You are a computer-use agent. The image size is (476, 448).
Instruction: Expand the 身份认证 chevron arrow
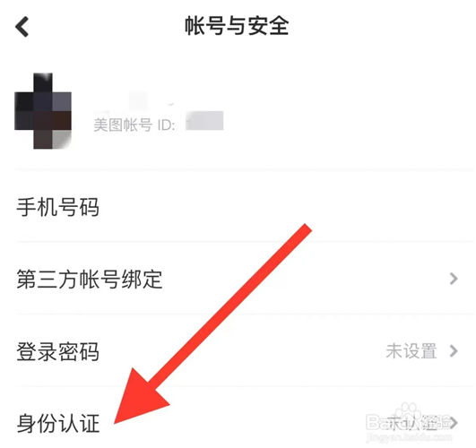454,423
